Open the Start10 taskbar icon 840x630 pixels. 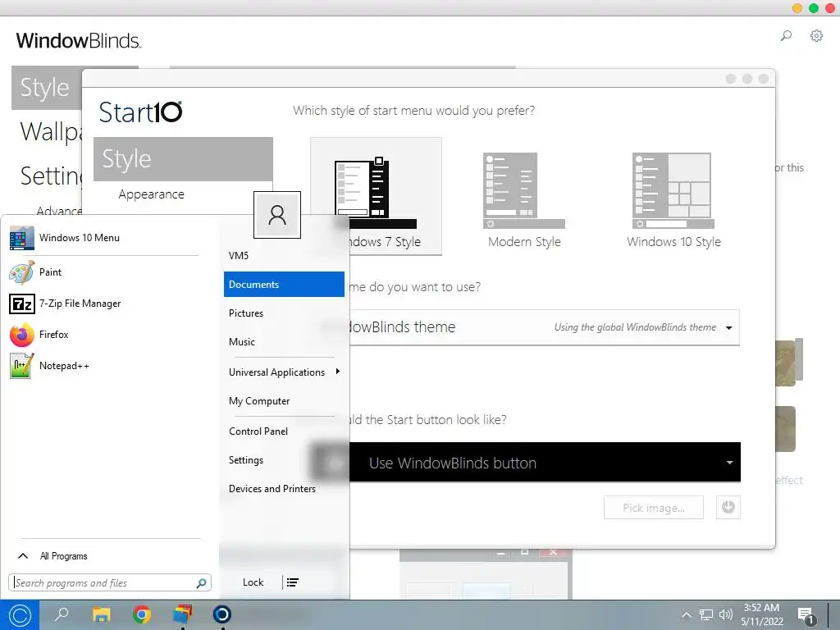tap(221, 614)
